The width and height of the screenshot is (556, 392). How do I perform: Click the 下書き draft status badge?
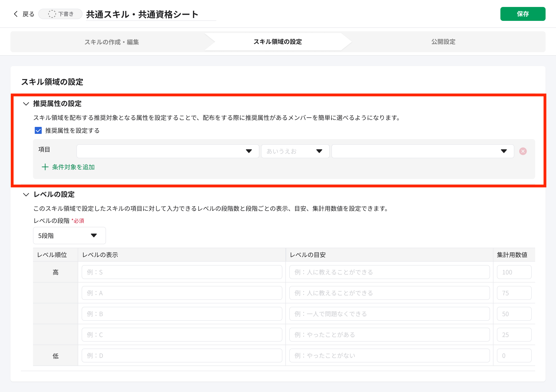click(61, 14)
